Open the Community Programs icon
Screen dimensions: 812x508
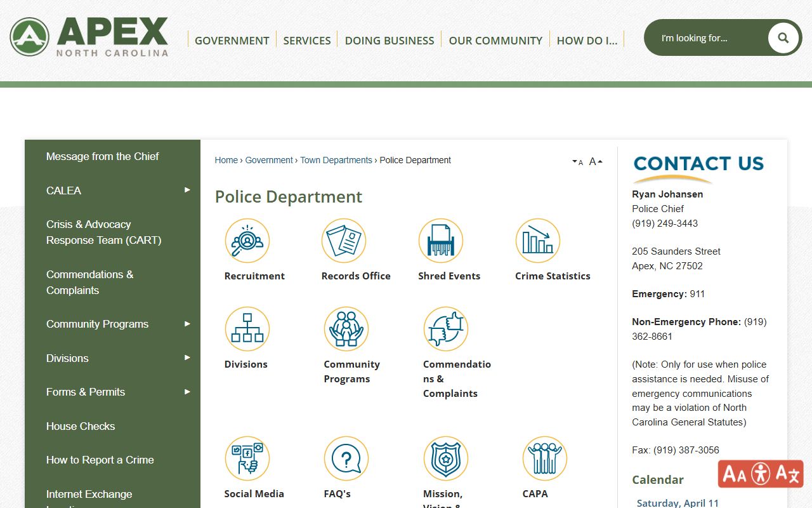tap(346, 329)
